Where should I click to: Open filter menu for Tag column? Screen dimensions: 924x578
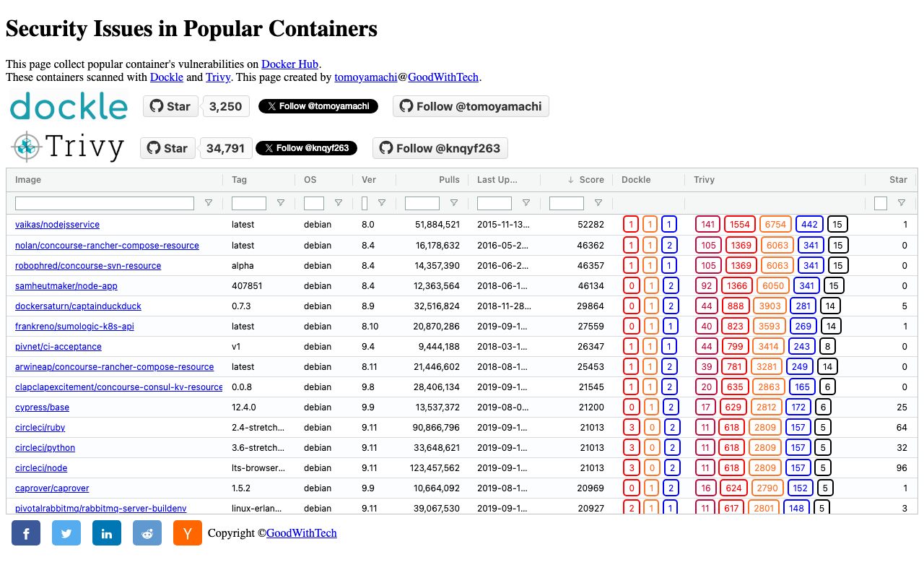tap(281, 203)
